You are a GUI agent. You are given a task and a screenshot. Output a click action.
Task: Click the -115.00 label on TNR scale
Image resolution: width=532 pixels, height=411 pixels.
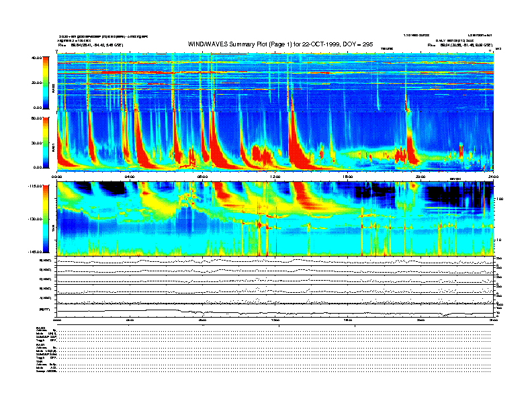36,186
